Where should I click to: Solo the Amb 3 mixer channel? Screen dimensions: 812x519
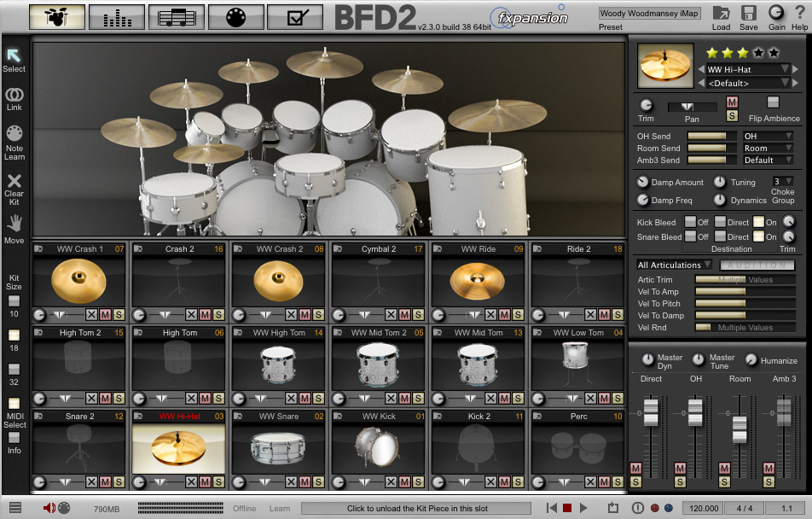pos(768,481)
